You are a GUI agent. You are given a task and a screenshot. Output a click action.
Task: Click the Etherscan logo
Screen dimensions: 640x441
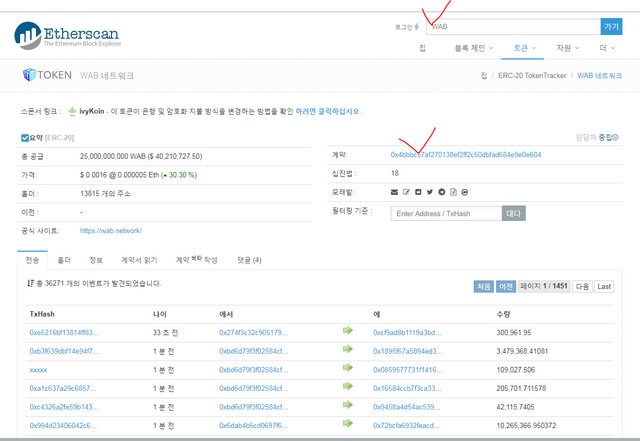[68, 36]
